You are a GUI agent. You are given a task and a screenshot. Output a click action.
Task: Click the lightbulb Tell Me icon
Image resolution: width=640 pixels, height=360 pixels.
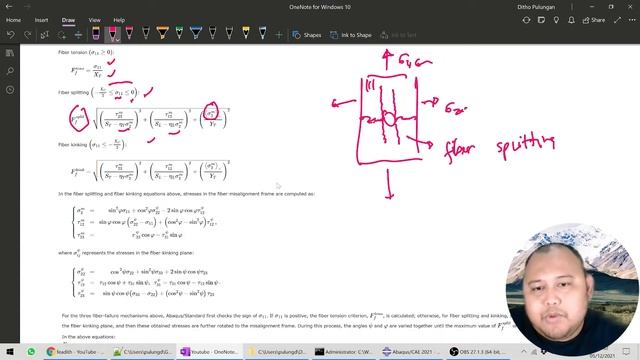(556, 20)
